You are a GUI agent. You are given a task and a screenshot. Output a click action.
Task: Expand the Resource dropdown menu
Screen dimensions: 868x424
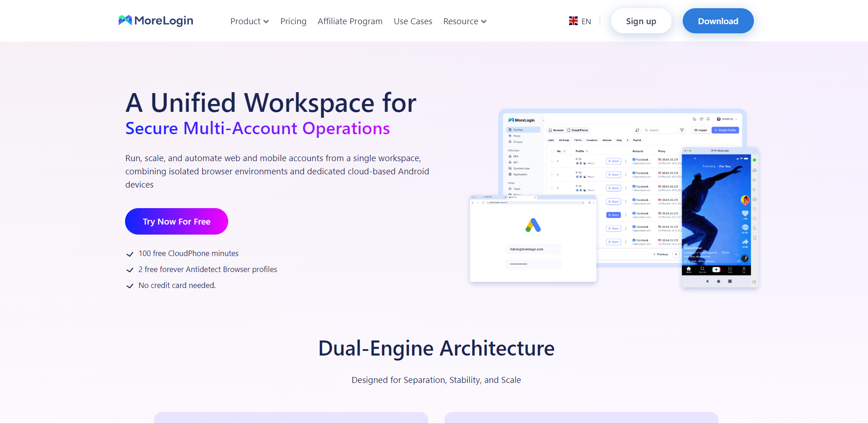[465, 21]
